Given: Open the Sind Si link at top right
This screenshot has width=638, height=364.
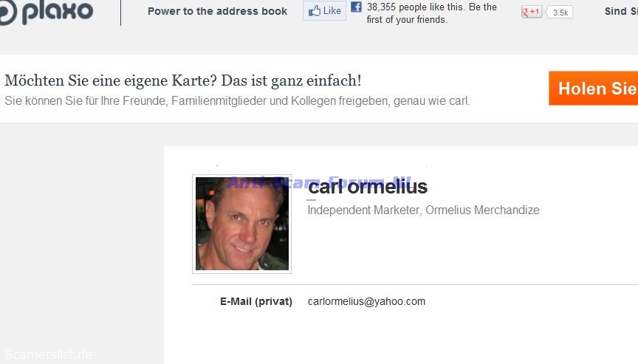Looking at the screenshot, I should [621, 11].
